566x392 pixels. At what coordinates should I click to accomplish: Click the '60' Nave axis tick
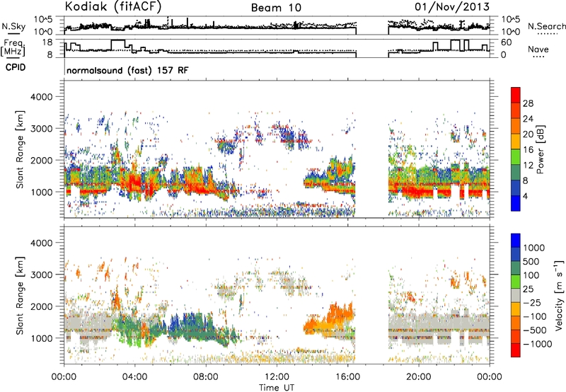(x=507, y=42)
